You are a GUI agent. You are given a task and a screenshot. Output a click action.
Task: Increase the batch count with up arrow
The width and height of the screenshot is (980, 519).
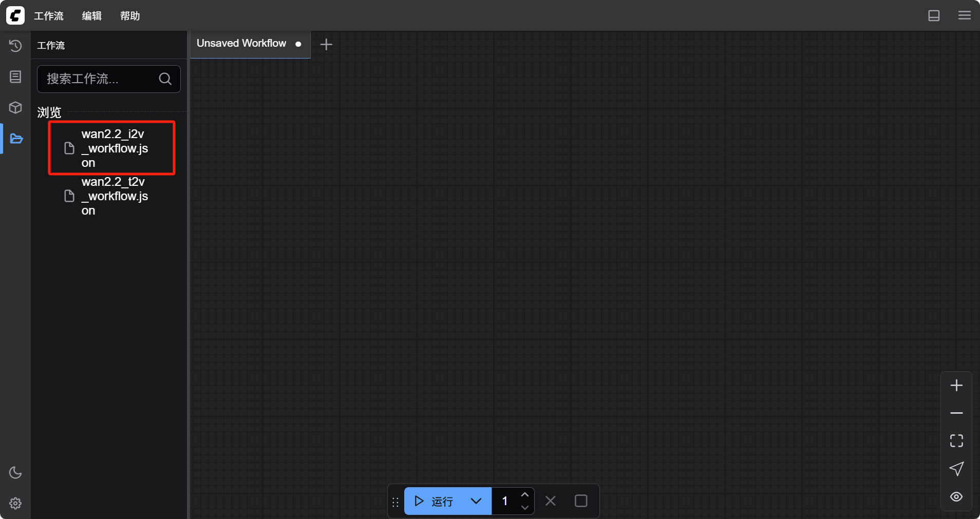click(524, 495)
